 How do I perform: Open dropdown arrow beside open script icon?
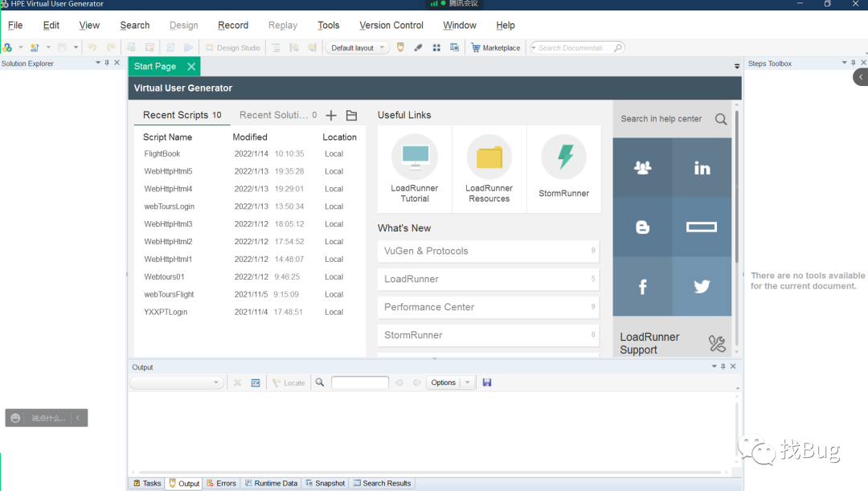(x=48, y=47)
